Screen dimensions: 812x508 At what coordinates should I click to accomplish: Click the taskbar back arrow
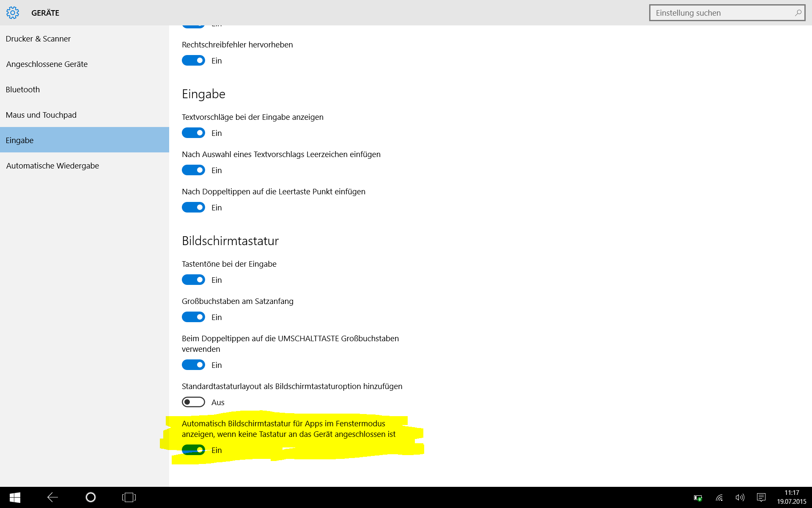click(x=52, y=497)
